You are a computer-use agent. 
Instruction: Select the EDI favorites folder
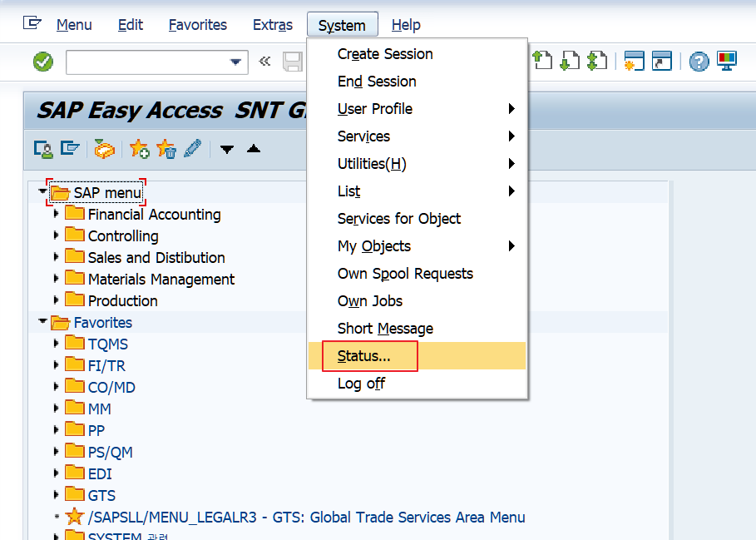pos(100,474)
